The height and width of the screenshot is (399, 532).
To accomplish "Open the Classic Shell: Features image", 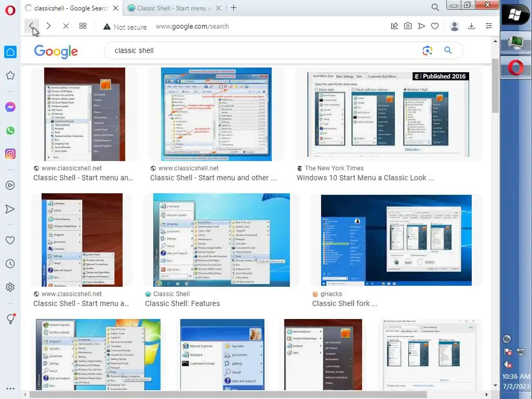I will [221, 240].
